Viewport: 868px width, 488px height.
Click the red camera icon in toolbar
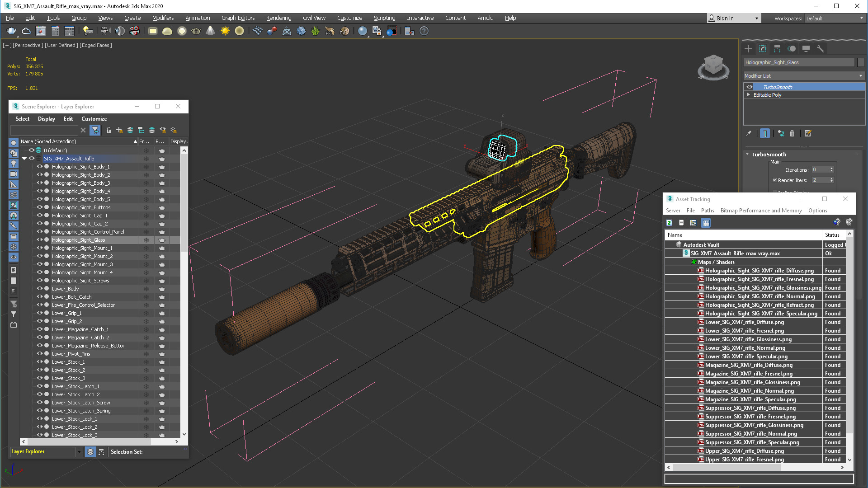(134, 31)
